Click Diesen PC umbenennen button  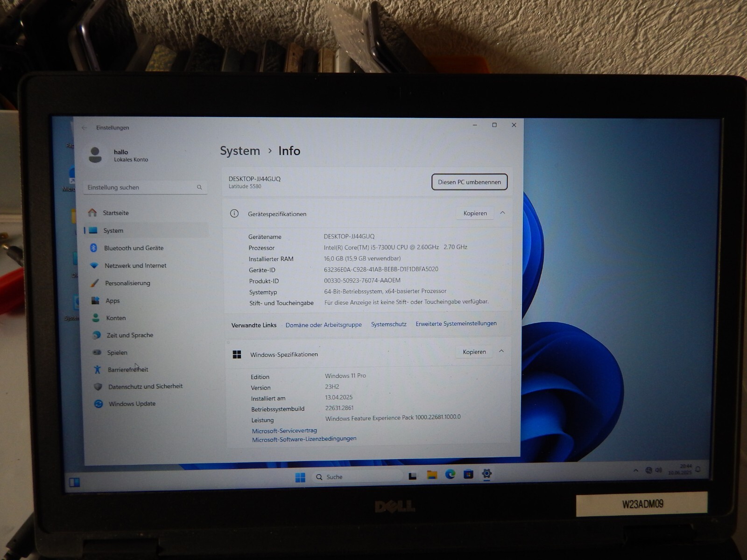pos(469,182)
